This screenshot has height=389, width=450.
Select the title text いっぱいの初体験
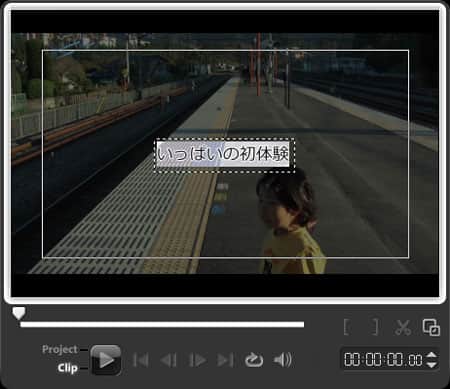point(223,154)
